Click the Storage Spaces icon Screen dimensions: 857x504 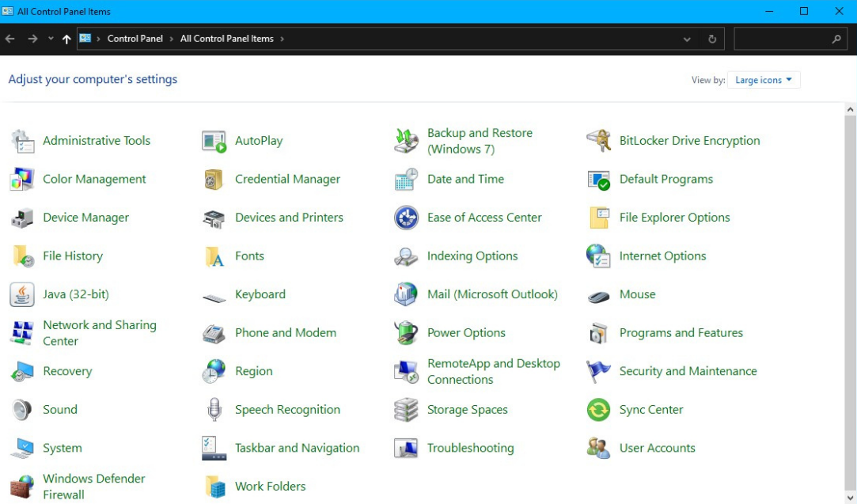click(x=406, y=409)
